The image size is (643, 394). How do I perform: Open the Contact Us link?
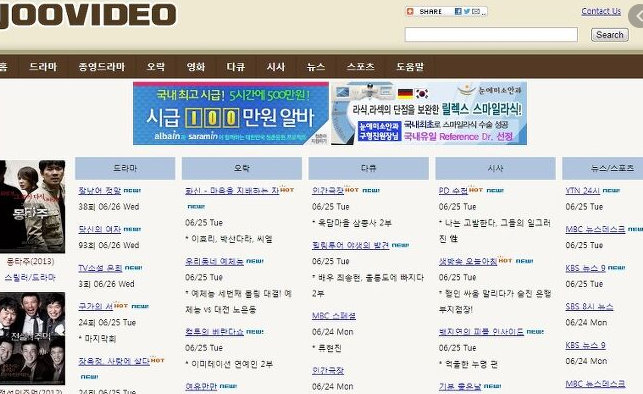coord(601,11)
